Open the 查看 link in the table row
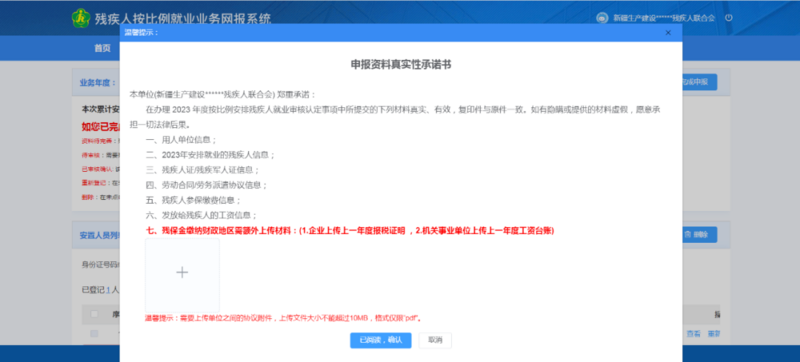800x362 pixels. (x=693, y=334)
